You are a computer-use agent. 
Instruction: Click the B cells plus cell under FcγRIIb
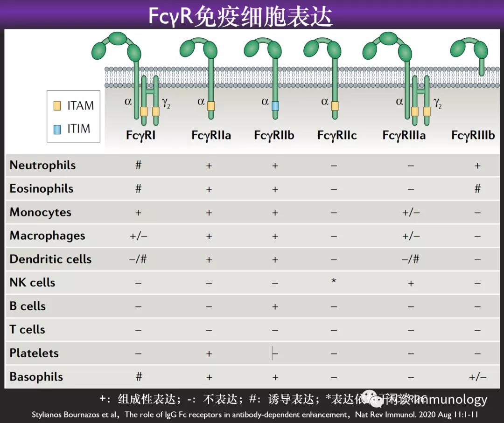click(x=275, y=306)
